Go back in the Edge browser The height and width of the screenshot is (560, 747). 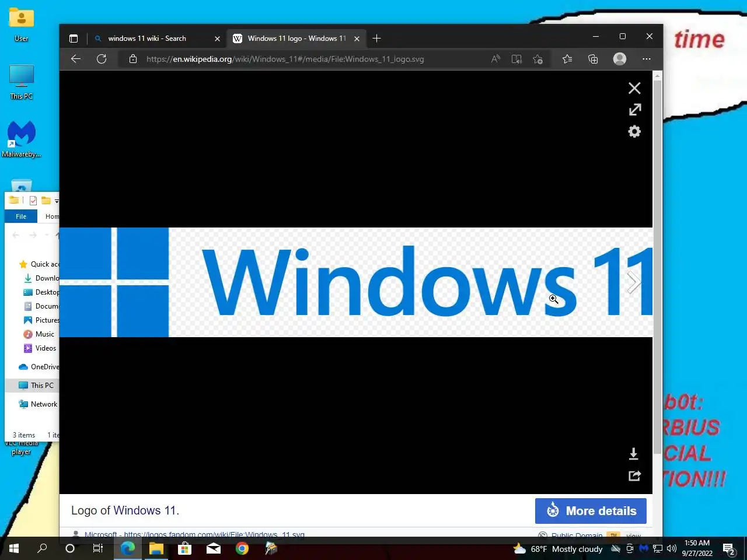75,59
